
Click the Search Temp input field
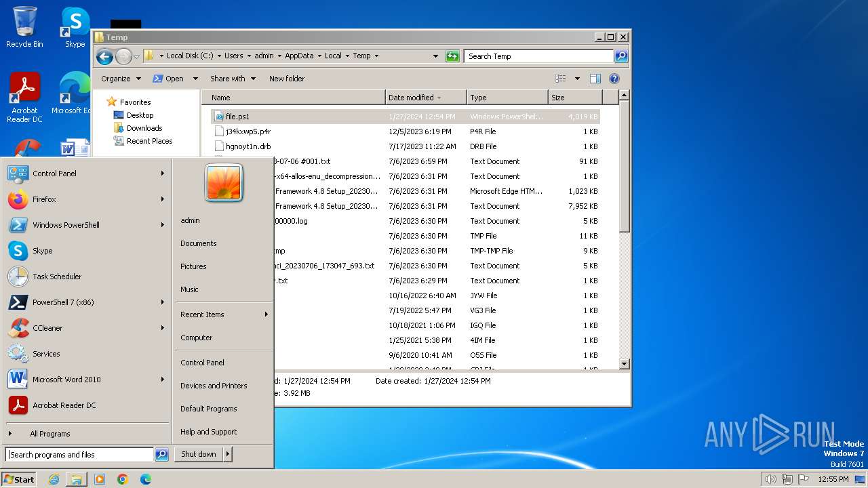[539, 56]
